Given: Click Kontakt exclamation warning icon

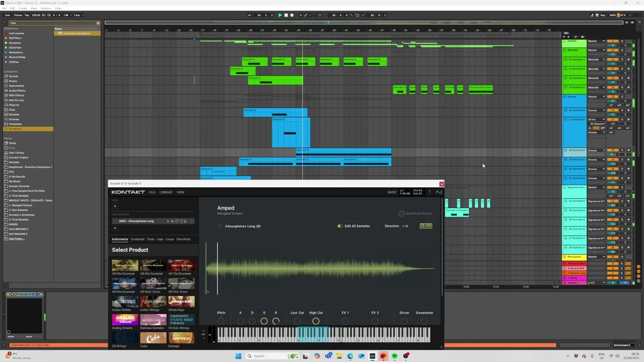Looking at the screenshot, I should click(430, 192).
